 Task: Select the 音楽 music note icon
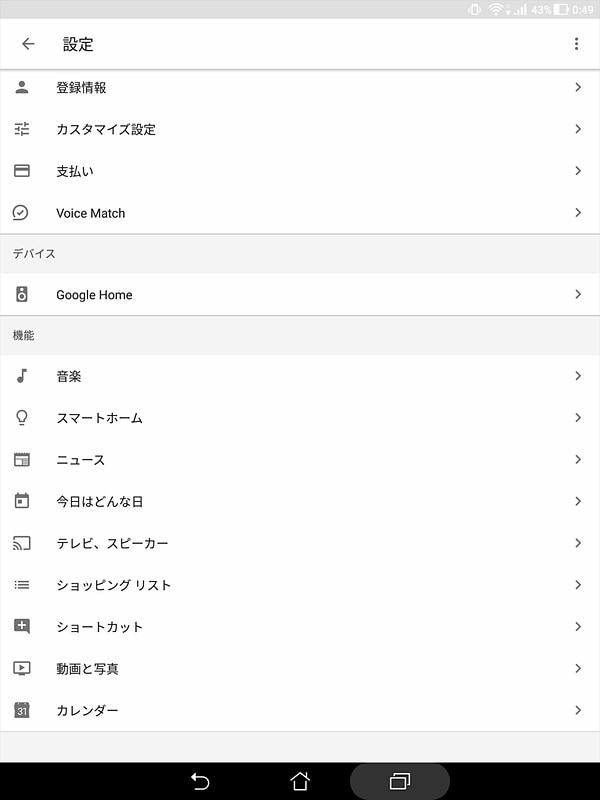tap(21, 376)
